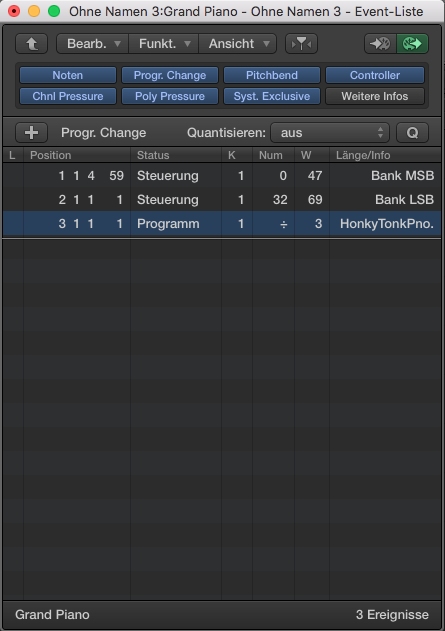The height and width of the screenshot is (631, 445).
Task: Toggle the Controller event filter
Action: coord(375,75)
